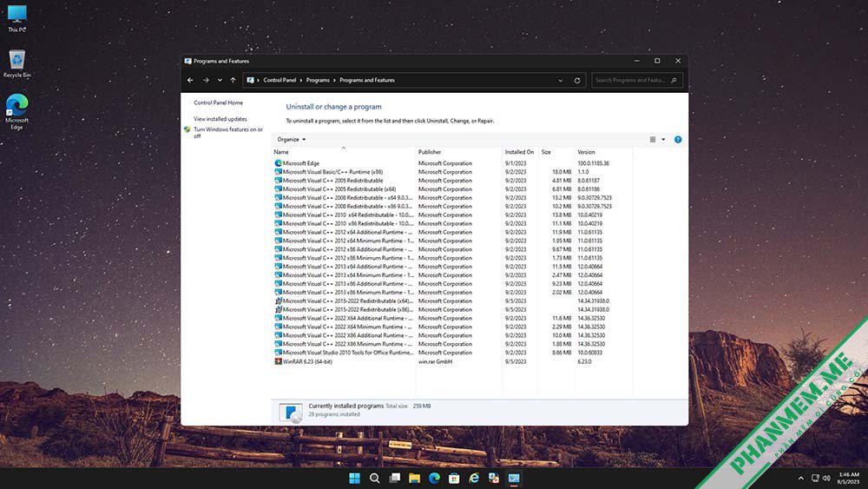The width and height of the screenshot is (868, 489).
Task: Click version 100.0.1185.36 cell
Action: (594, 163)
